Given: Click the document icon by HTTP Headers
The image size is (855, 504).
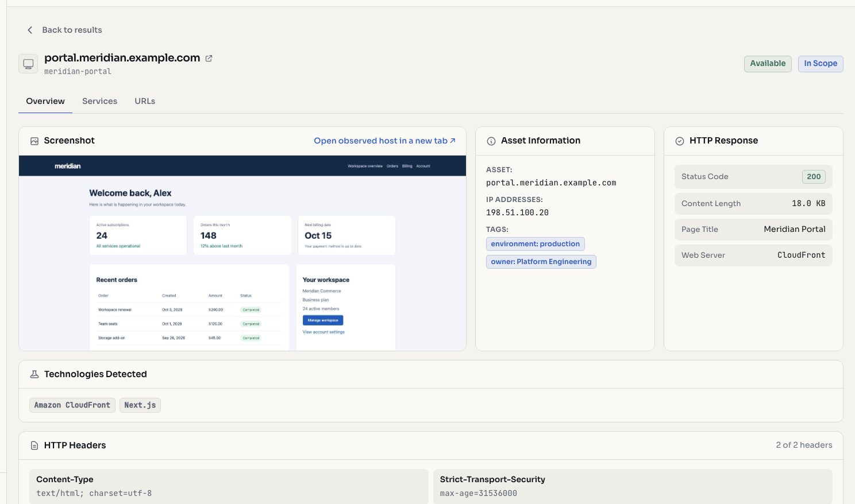Looking at the screenshot, I should coord(34,445).
